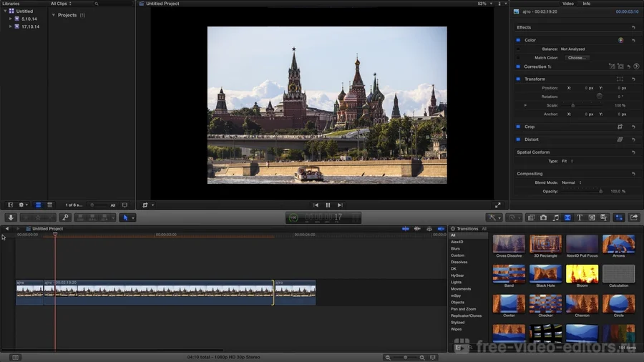Image resolution: width=644 pixels, height=362 pixels.
Task: Select the Blurs transitions category
Action: pyautogui.click(x=455, y=249)
